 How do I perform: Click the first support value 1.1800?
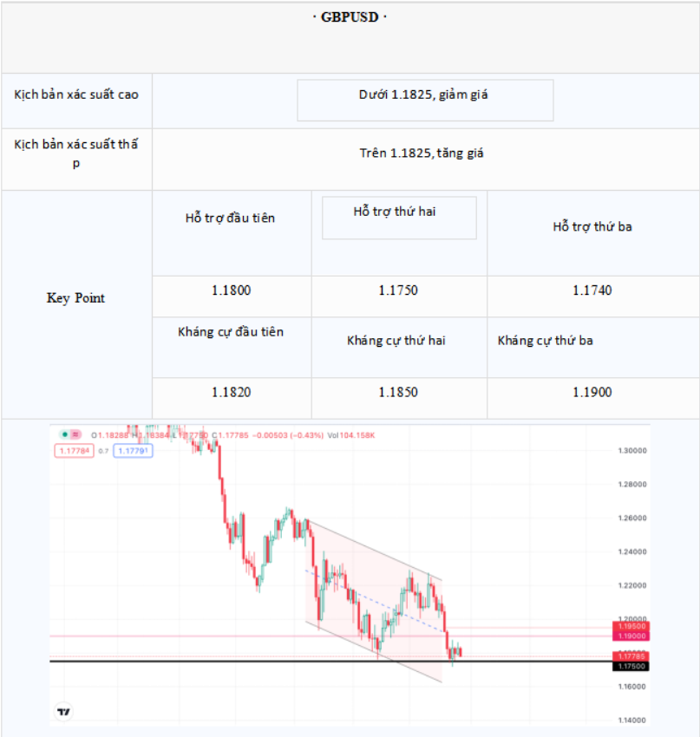(x=232, y=290)
